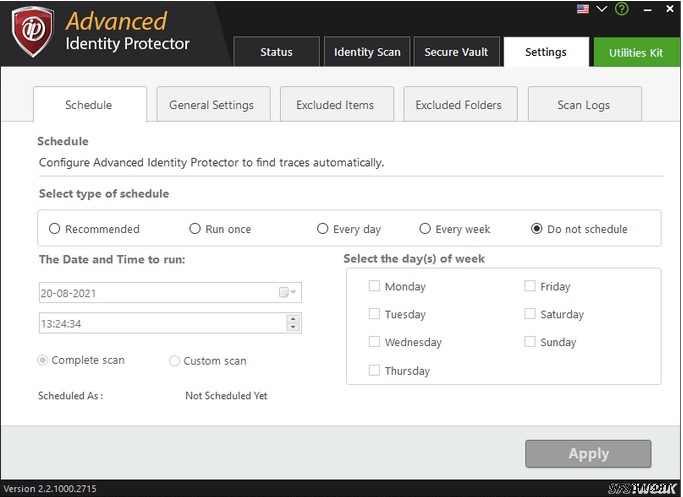Close the application window
Image resolution: width=683 pixels, height=497 pixels.
670,8
